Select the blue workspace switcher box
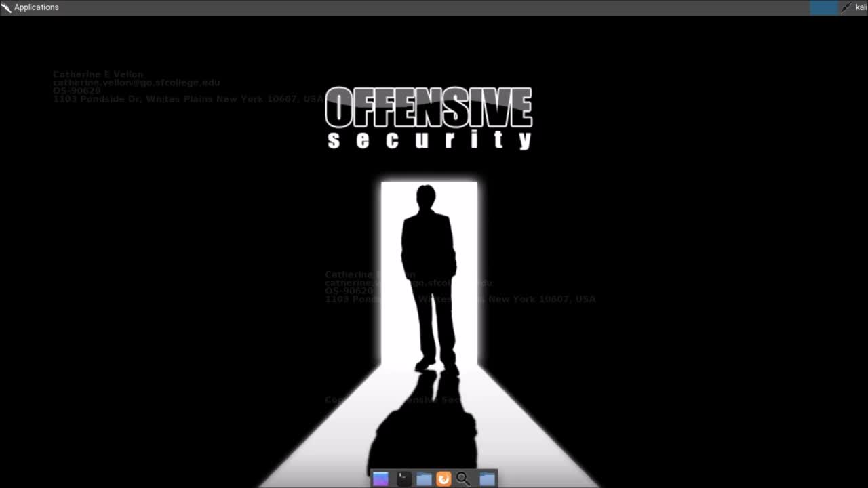 824,7
